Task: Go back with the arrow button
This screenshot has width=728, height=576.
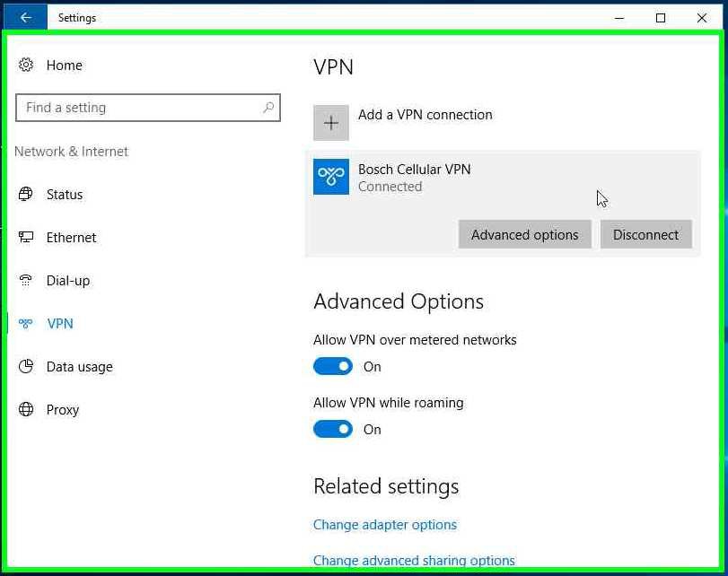Action: [25, 18]
